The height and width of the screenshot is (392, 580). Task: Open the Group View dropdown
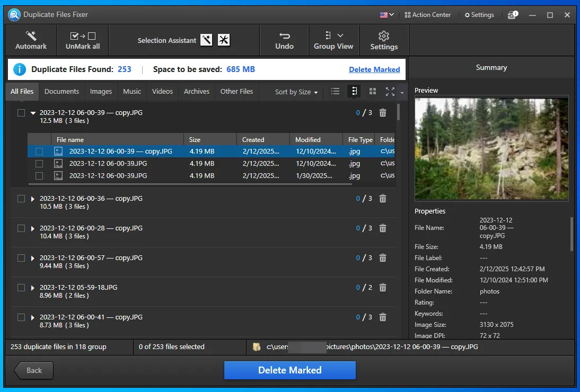coord(333,40)
